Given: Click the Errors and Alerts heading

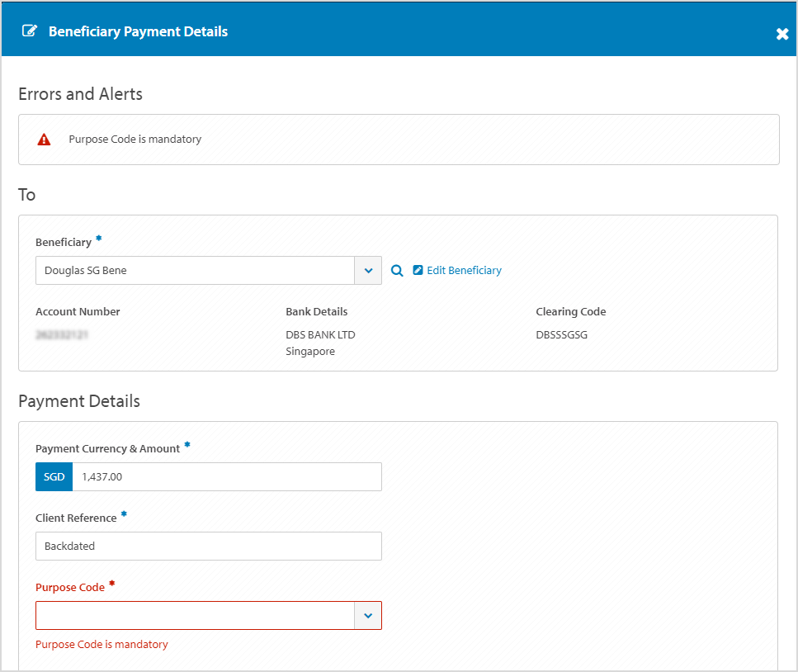Looking at the screenshot, I should pyautogui.click(x=80, y=94).
